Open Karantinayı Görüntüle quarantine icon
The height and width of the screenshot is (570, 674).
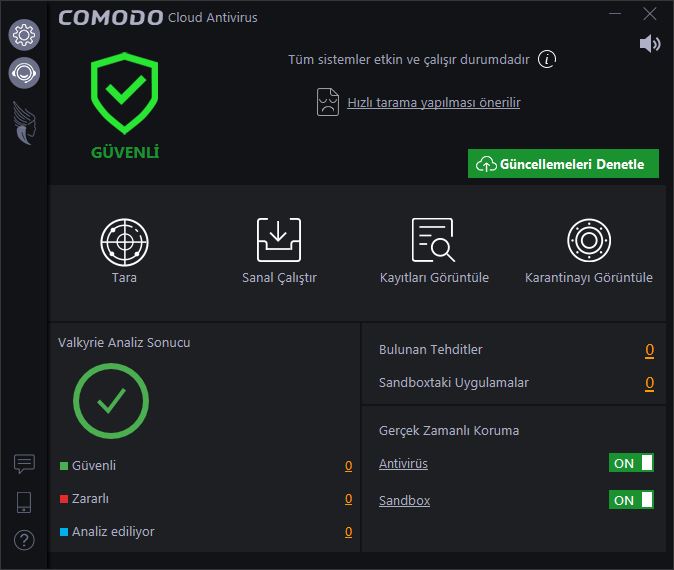[x=589, y=240]
